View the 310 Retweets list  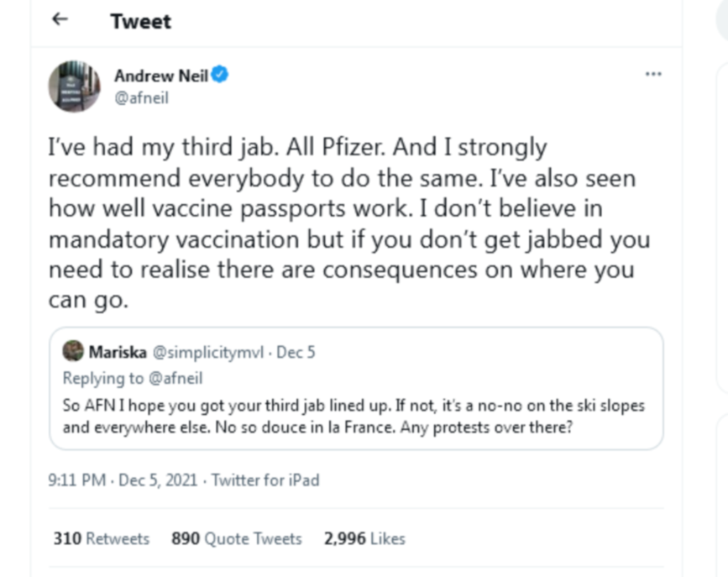101,538
